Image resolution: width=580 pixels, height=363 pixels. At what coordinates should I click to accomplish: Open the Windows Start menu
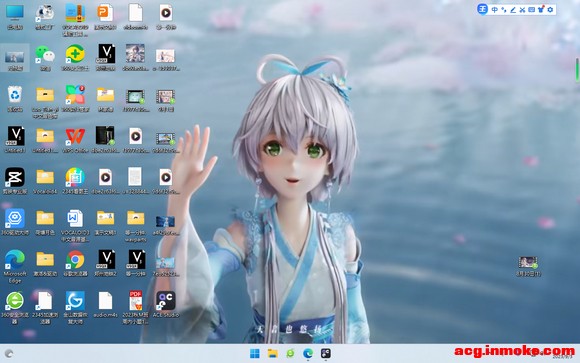tap(255, 353)
